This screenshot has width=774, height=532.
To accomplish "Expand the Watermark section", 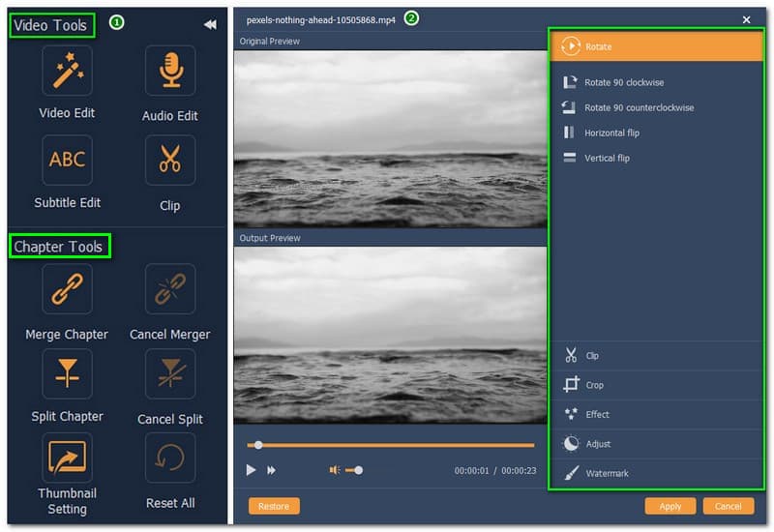I will click(x=607, y=473).
